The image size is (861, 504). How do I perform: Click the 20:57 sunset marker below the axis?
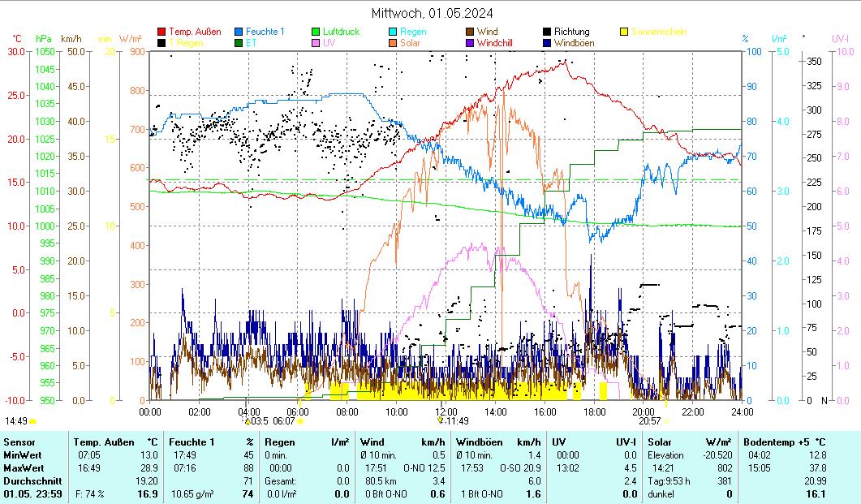[x=649, y=421]
